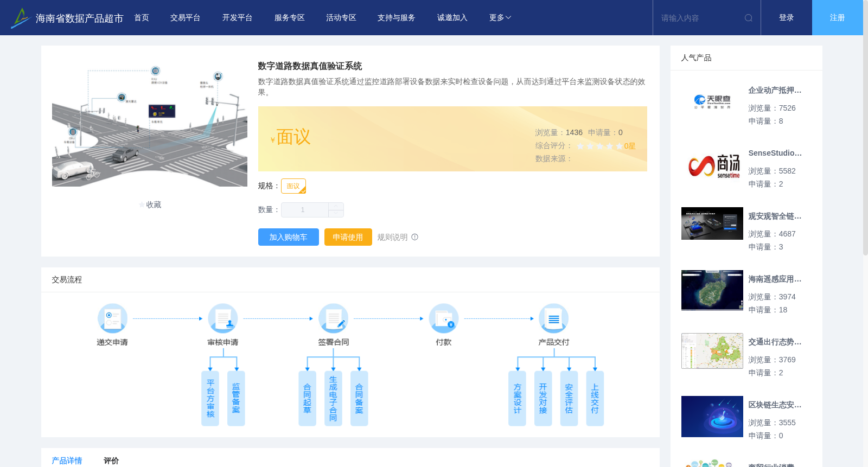Screen dimensions: 868x467
Task: Click the 注册 button
Action: click(x=838, y=18)
